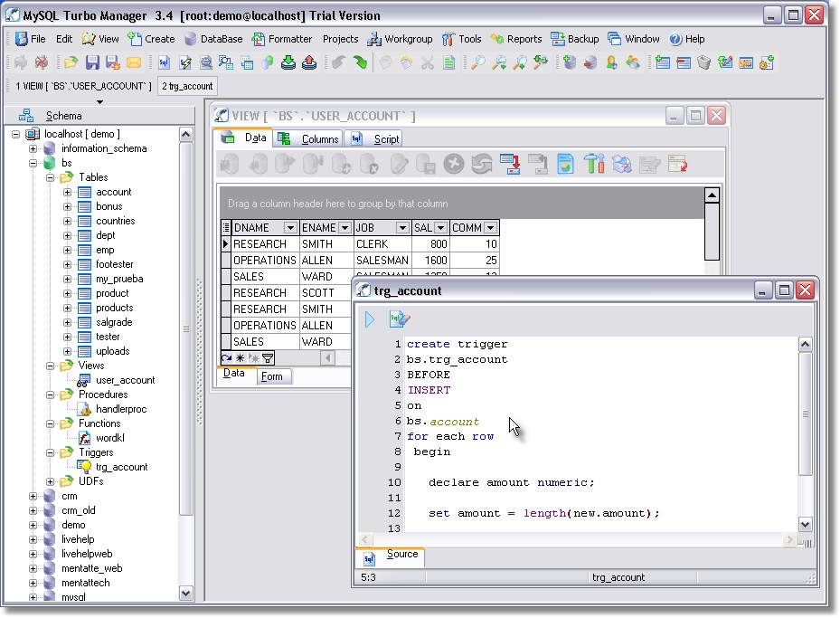Click the trash bin toolbar icon

point(704,62)
